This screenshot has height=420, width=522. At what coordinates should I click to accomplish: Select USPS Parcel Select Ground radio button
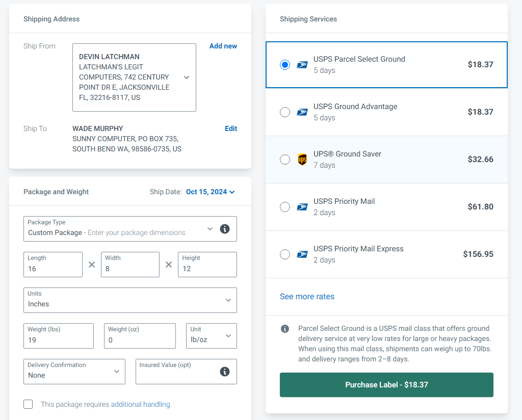[285, 65]
